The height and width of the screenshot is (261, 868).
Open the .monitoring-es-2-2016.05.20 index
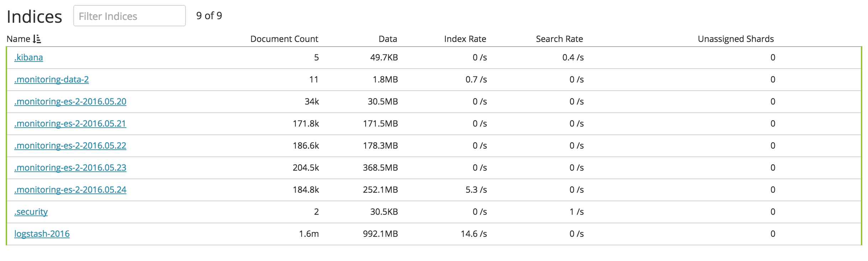tap(70, 102)
